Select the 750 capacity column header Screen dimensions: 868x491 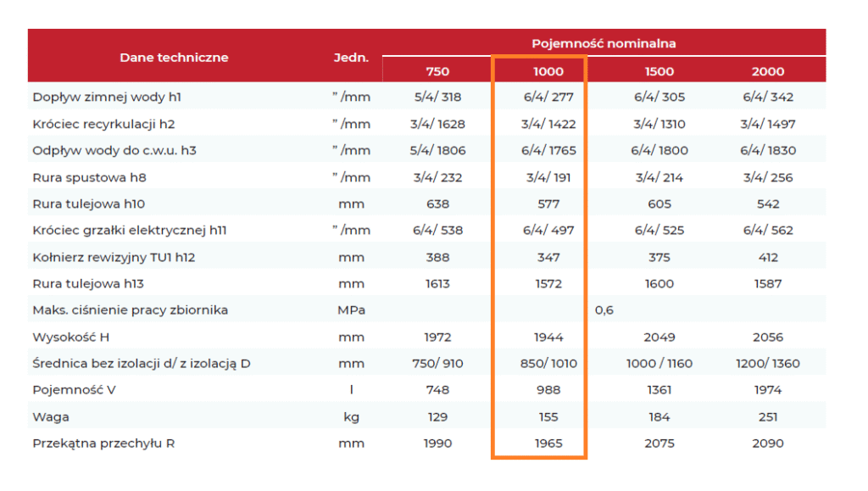(437, 71)
